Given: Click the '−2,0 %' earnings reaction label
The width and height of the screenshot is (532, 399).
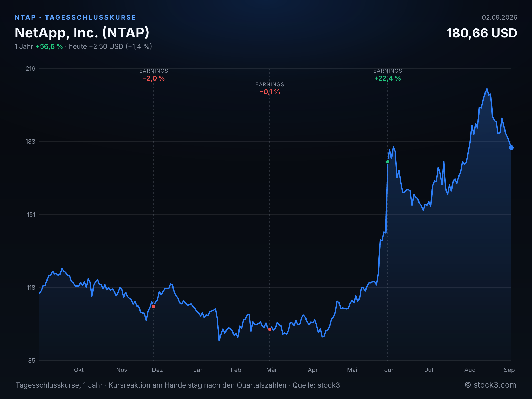Looking at the screenshot, I should (x=154, y=78).
